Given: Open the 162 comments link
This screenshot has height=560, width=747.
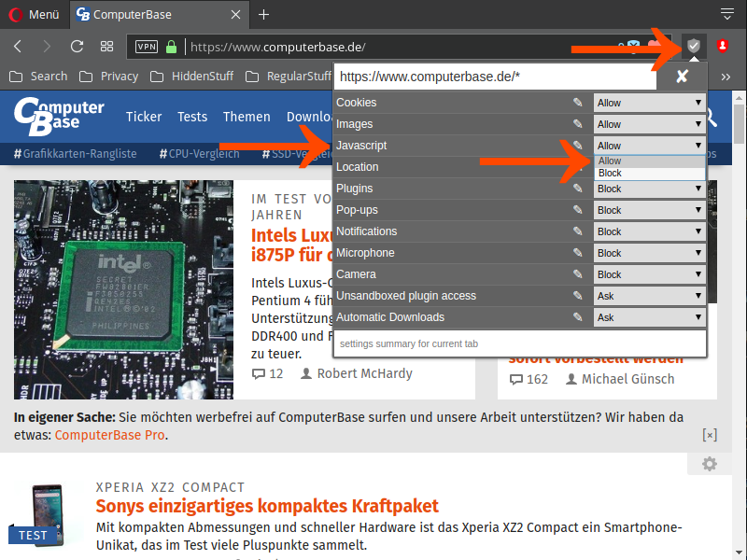Looking at the screenshot, I should click(x=529, y=380).
